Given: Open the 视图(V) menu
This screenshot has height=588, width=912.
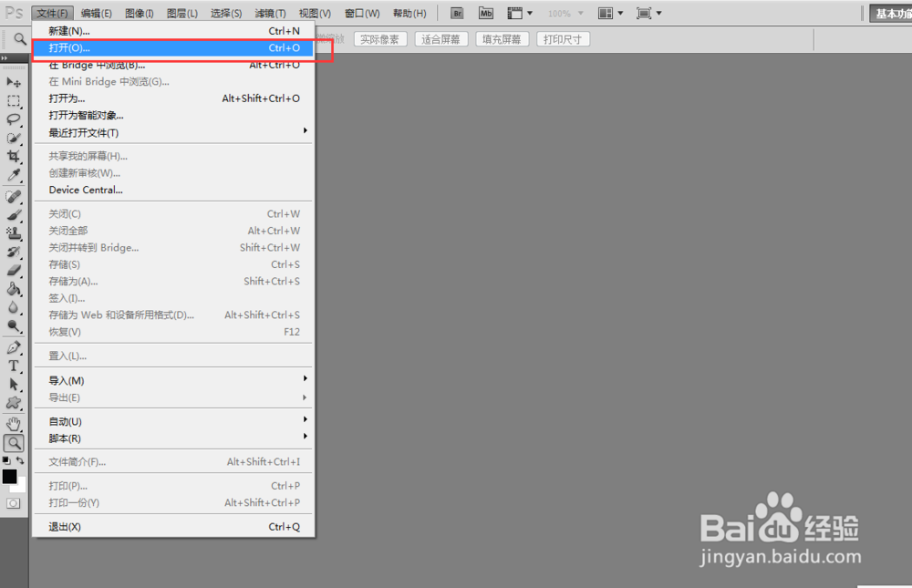Looking at the screenshot, I should coord(315,14).
